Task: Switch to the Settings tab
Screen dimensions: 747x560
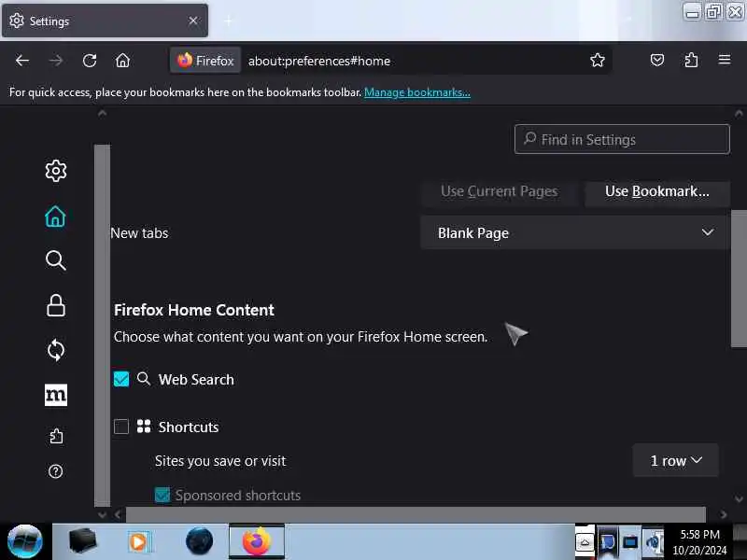Action: point(105,21)
